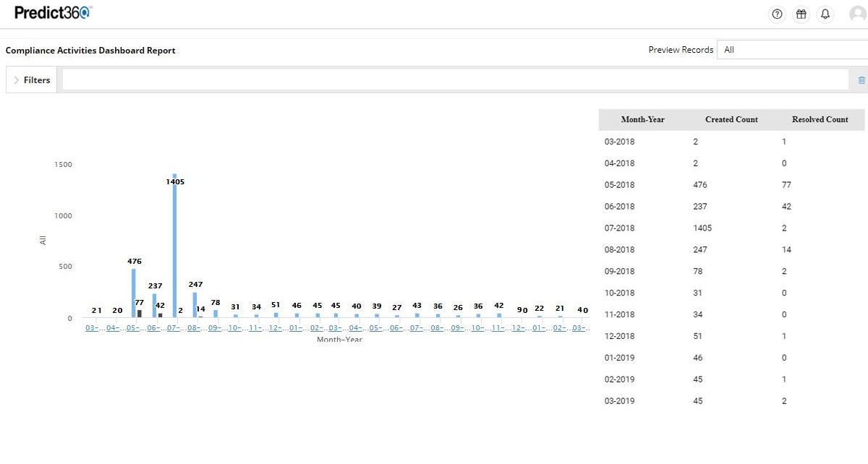Viewport: 868px width, 464px height.
Task: Sort by Month-Year column header
Action: coord(642,119)
